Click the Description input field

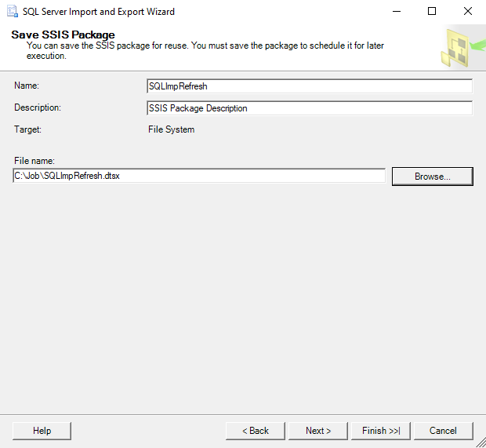tap(310, 108)
